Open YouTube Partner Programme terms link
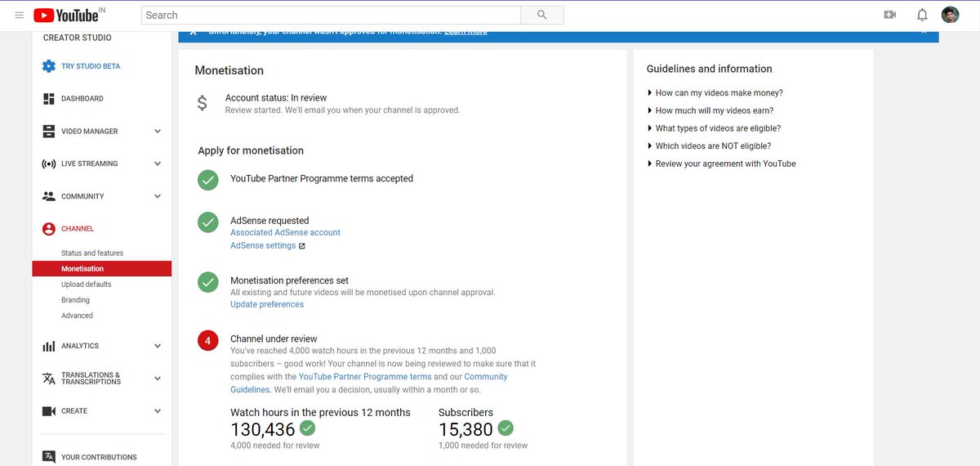This screenshot has height=466, width=980. pyautogui.click(x=365, y=377)
